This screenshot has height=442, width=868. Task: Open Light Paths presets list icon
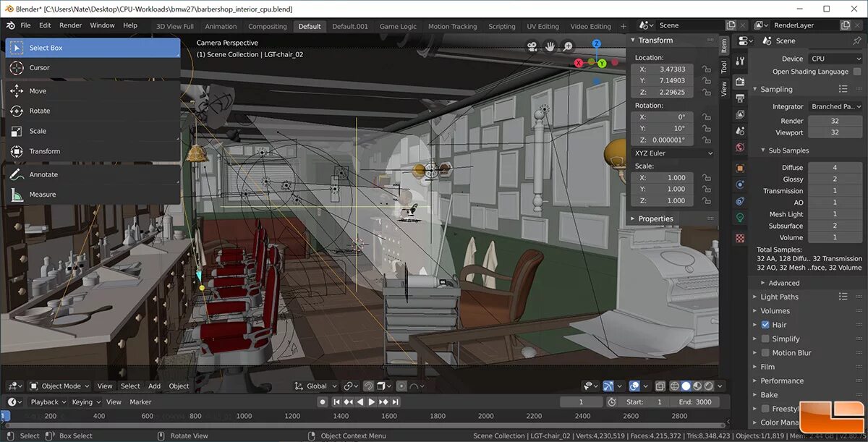843,297
